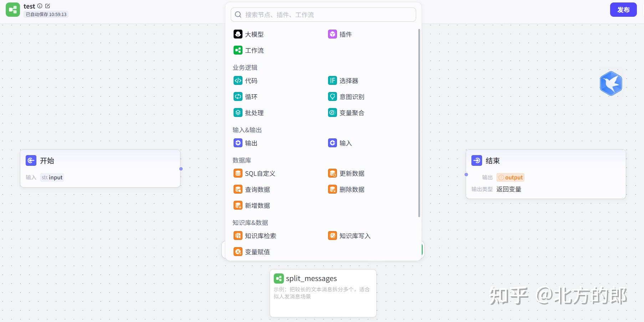Click the 数据库 section heading
The image size is (644, 322).
coord(242,160)
